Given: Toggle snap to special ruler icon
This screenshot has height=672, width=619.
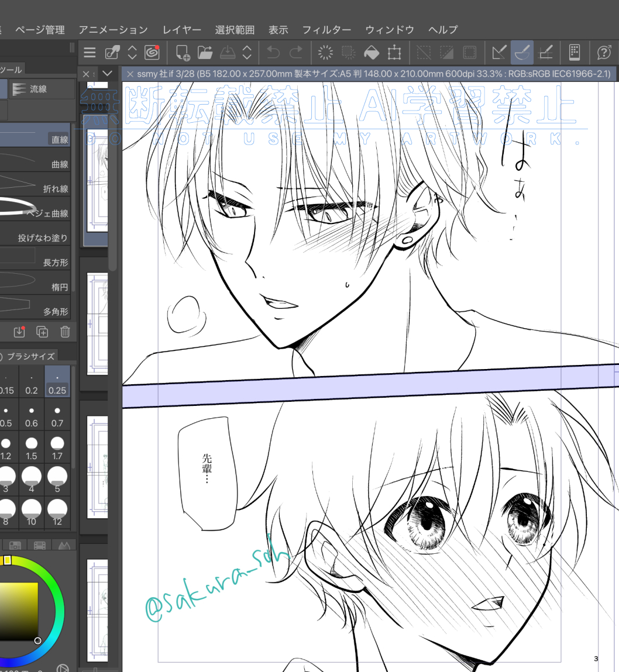Looking at the screenshot, I should click(x=522, y=53).
